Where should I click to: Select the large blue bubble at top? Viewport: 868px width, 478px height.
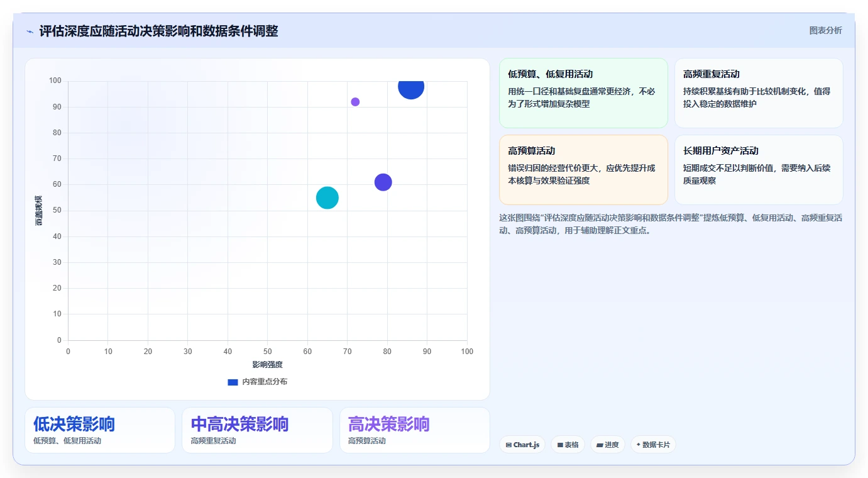point(411,87)
